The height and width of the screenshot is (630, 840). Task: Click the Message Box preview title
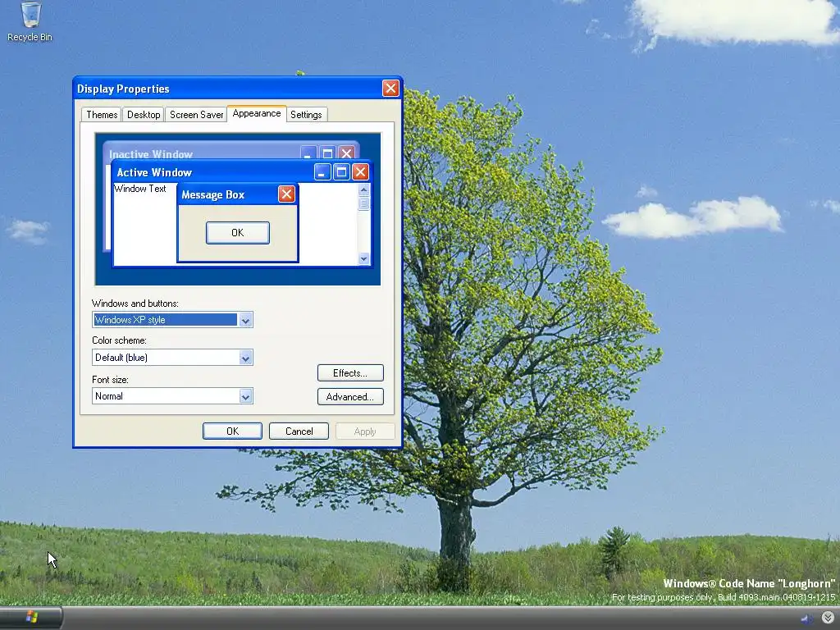pos(212,195)
